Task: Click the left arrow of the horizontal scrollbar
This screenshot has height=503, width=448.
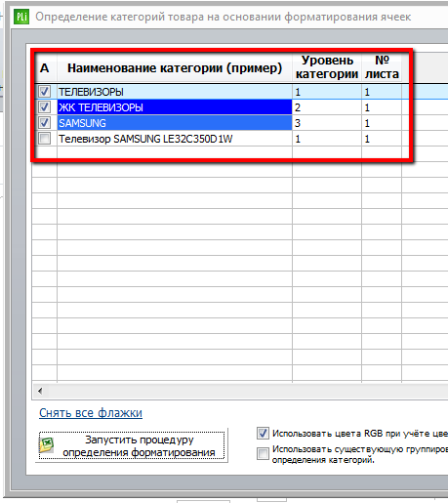Action: pos(40,391)
